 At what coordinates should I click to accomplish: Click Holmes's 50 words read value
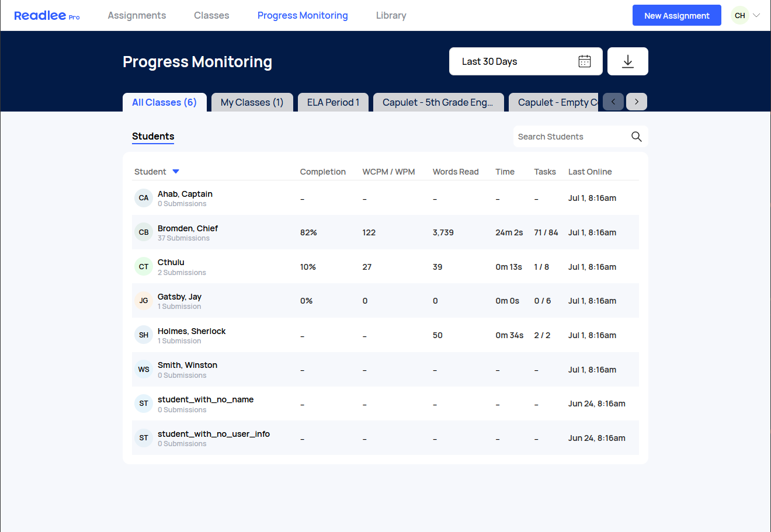[x=437, y=335]
